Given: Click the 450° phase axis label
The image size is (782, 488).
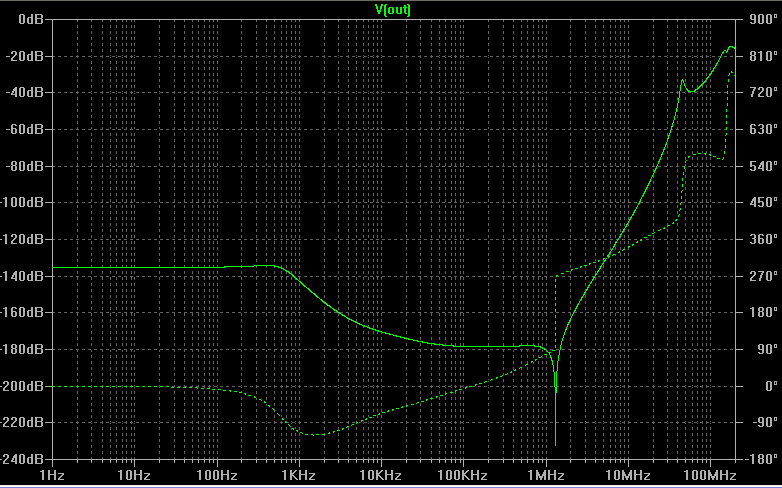Looking at the screenshot, I should 763,202.
